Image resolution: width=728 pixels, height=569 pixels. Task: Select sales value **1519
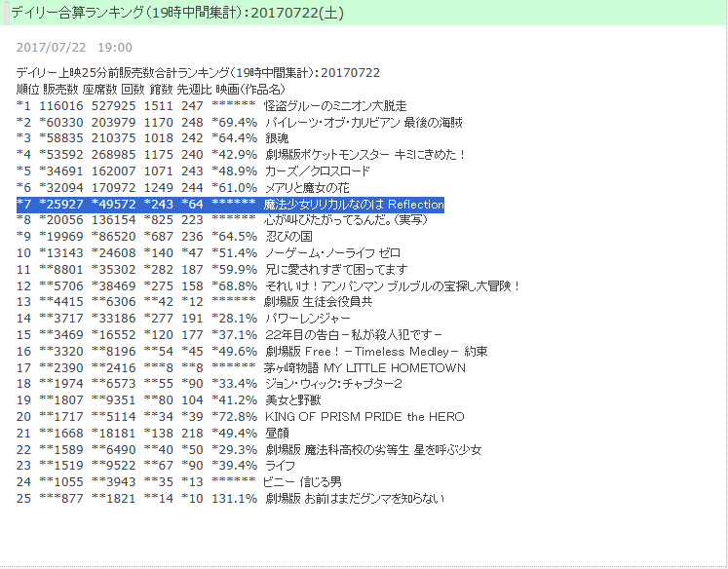coord(61,466)
